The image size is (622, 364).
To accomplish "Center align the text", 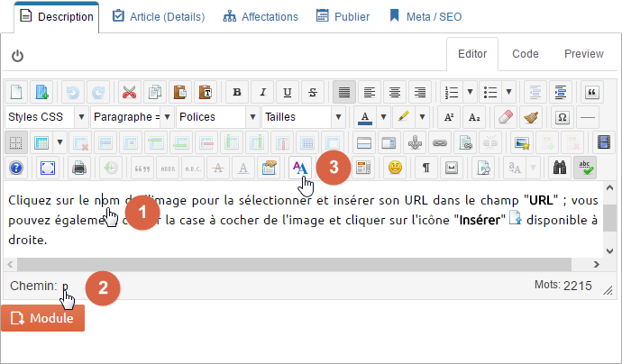I will click(395, 92).
